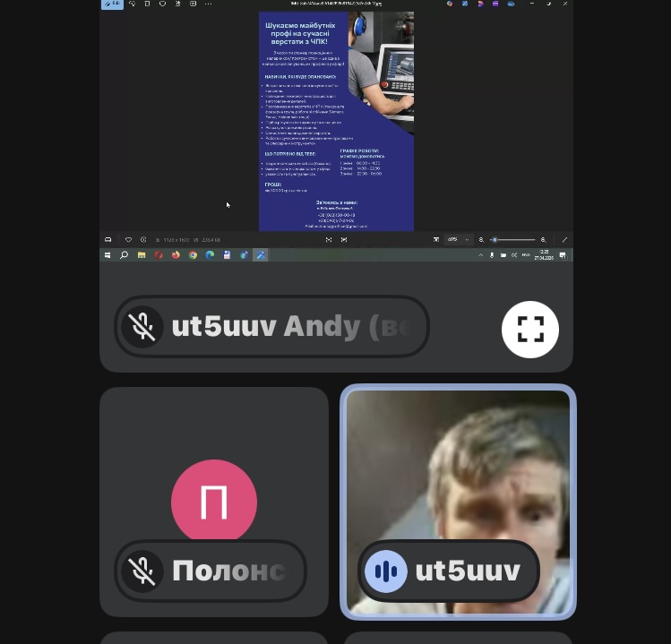Click the pink П avatar
The height and width of the screenshot is (644, 671).
[x=213, y=502]
